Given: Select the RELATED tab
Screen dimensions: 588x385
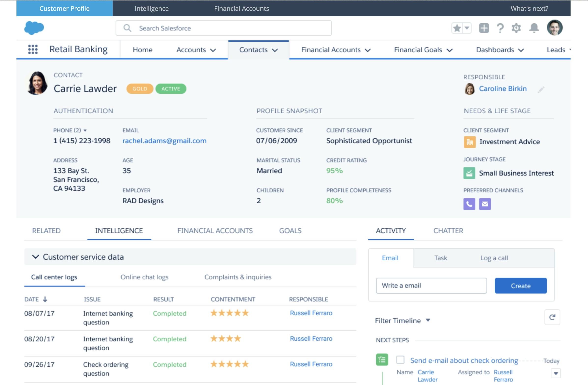Looking at the screenshot, I should pyautogui.click(x=46, y=231).
